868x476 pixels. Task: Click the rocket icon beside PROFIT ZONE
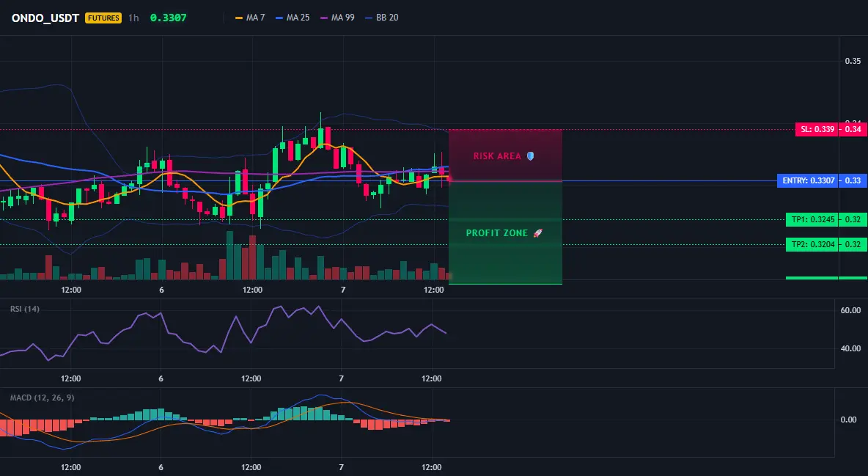537,233
